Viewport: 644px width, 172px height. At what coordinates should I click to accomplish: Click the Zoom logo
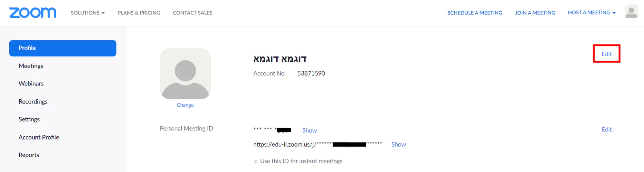[33, 13]
